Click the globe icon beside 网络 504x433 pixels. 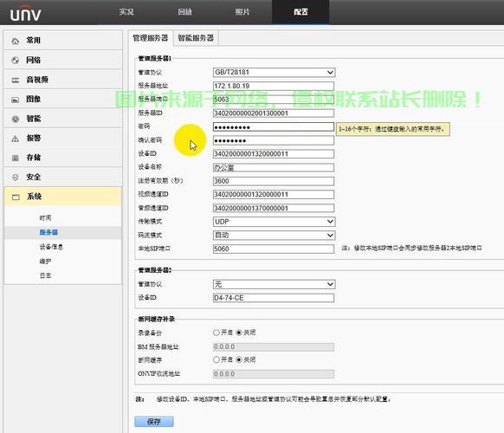coord(15,60)
